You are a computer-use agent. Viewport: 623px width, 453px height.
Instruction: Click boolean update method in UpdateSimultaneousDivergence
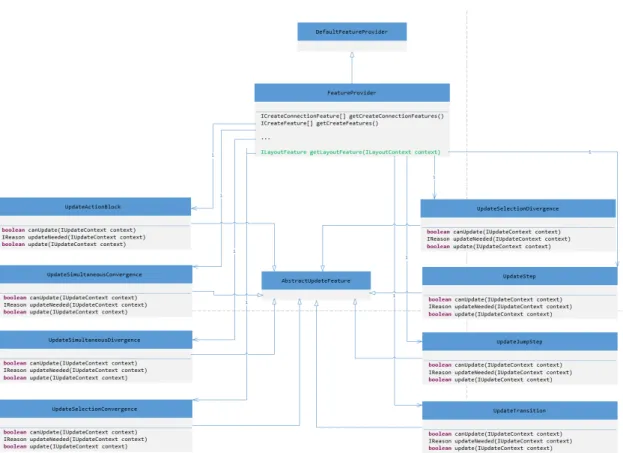pos(66,378)
